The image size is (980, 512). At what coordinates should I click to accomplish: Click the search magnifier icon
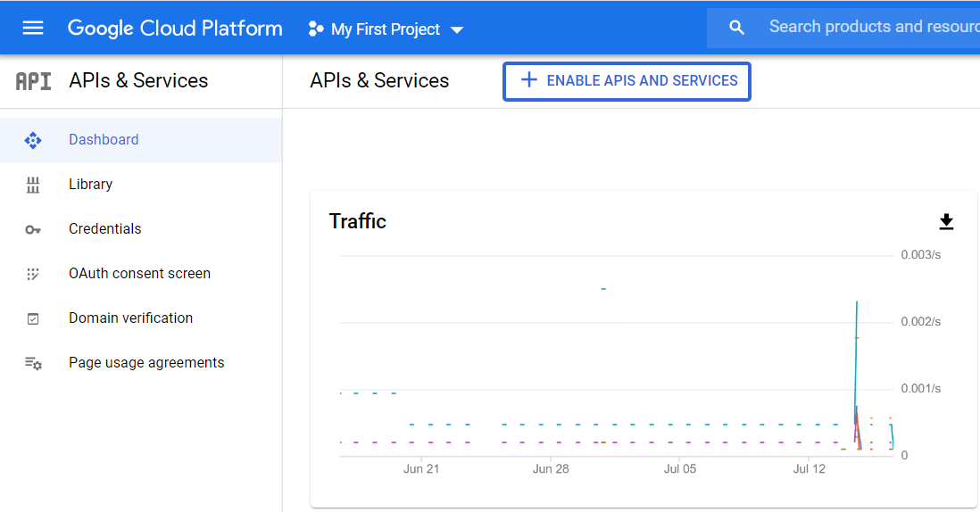point(736,28)
